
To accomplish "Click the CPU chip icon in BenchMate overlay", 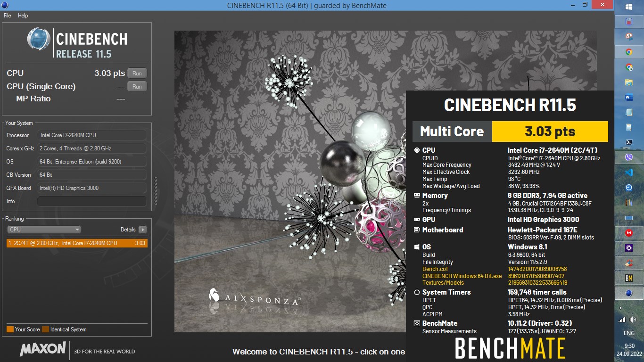I will coord(417,150).
